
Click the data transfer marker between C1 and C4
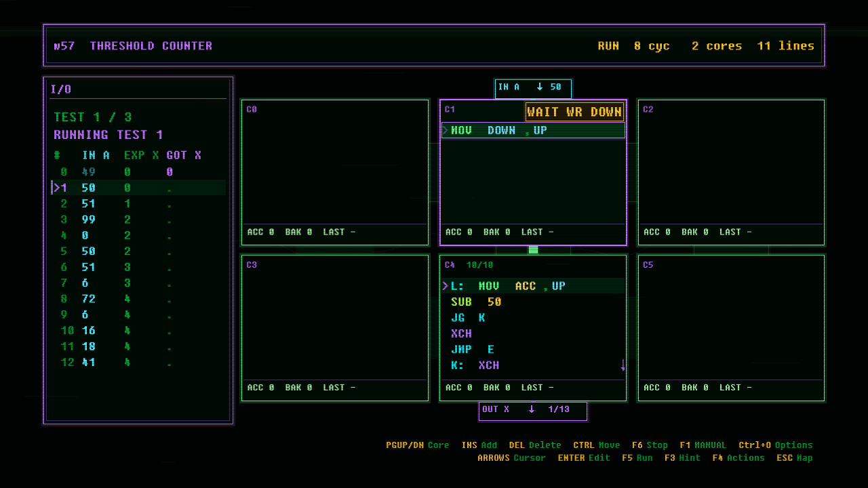coord(533,250)
